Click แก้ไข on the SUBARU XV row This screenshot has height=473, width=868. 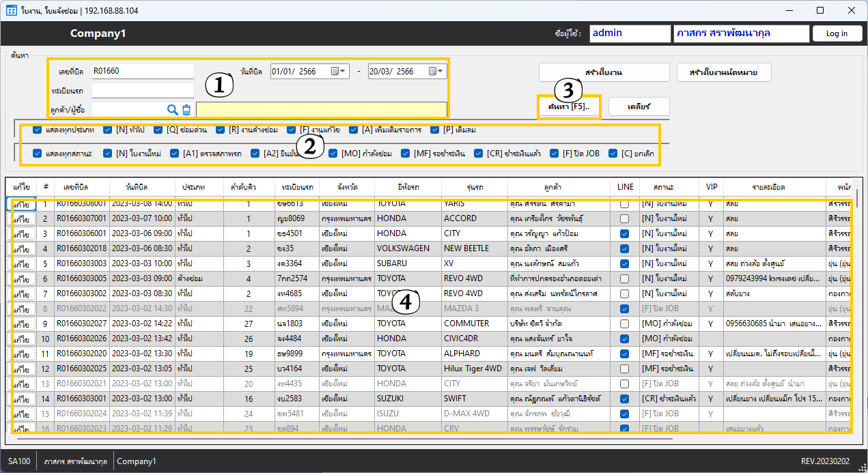20,263
